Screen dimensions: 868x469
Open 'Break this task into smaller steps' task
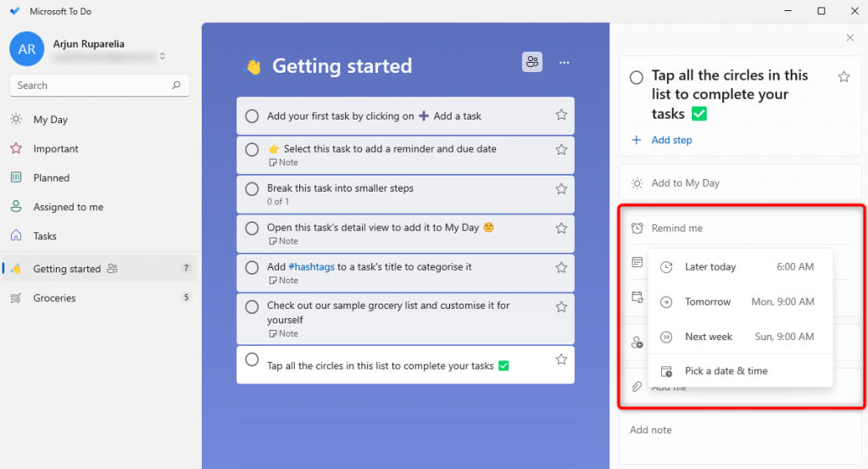pos(405,194)
